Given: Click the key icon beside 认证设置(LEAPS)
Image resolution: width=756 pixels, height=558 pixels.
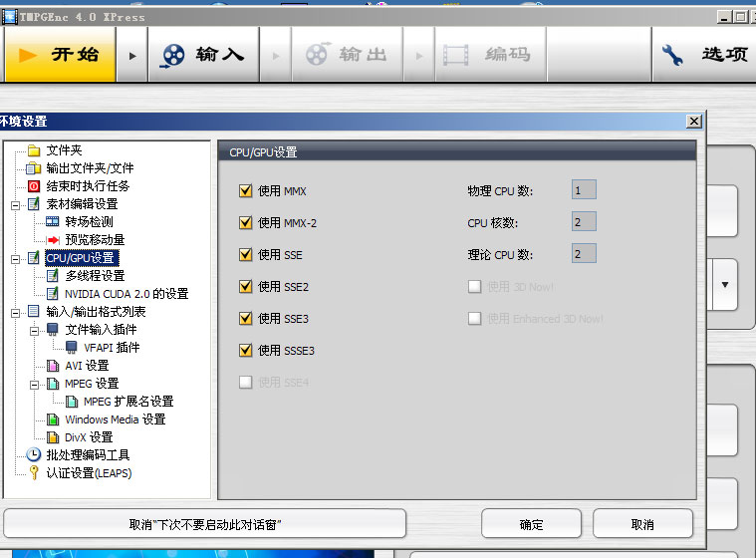Looking at the screenshot, I should coord(34,472).
